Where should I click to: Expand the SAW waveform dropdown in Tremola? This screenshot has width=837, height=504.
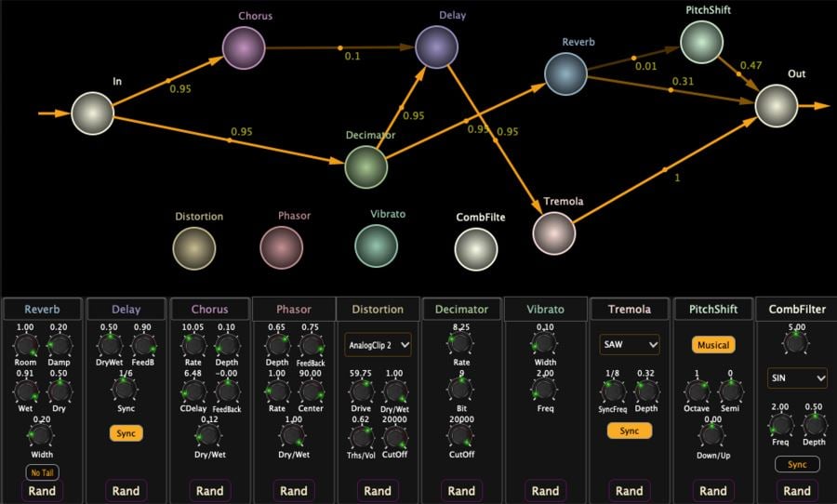(630, 345)
